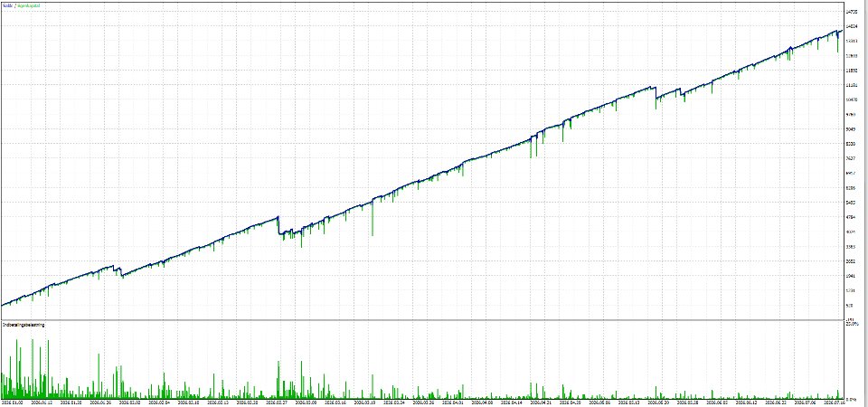Click divider between balance chart and load panel
The width and height of the screenshot is (868, 407).
(422, 320)
